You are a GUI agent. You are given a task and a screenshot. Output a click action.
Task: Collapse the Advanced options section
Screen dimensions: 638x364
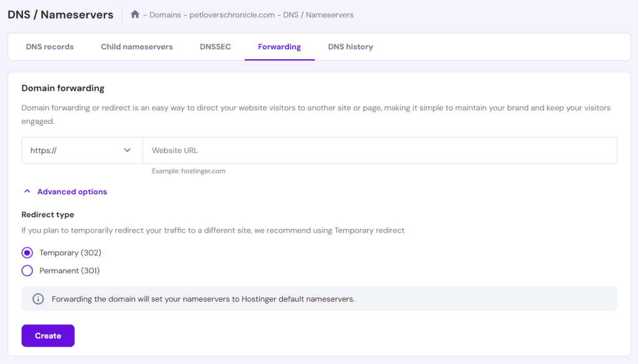[72, 192]
